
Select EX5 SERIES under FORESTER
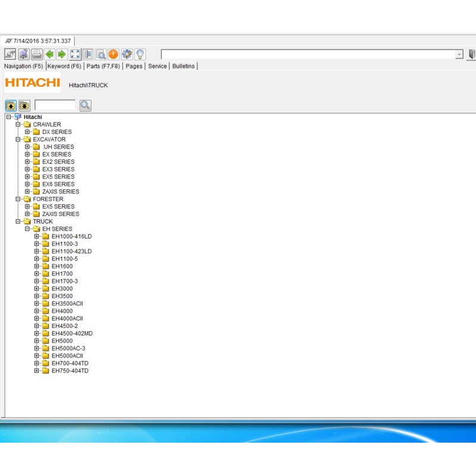pos(58,206)
